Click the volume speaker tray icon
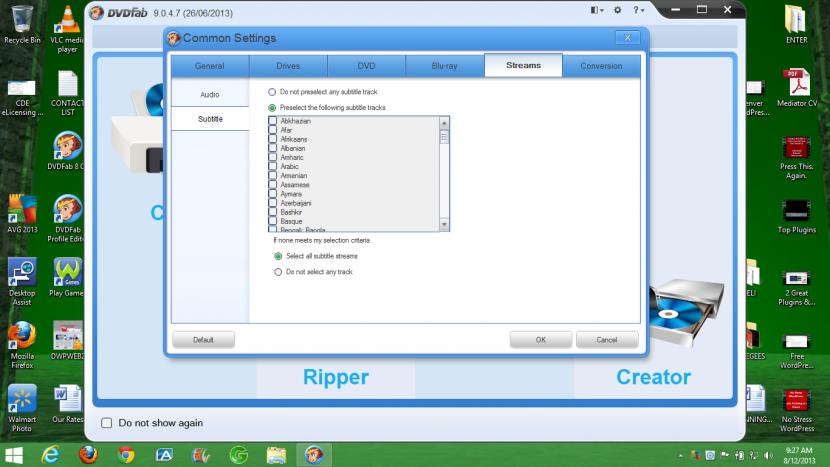830x467 pixels. click(768, 455)
